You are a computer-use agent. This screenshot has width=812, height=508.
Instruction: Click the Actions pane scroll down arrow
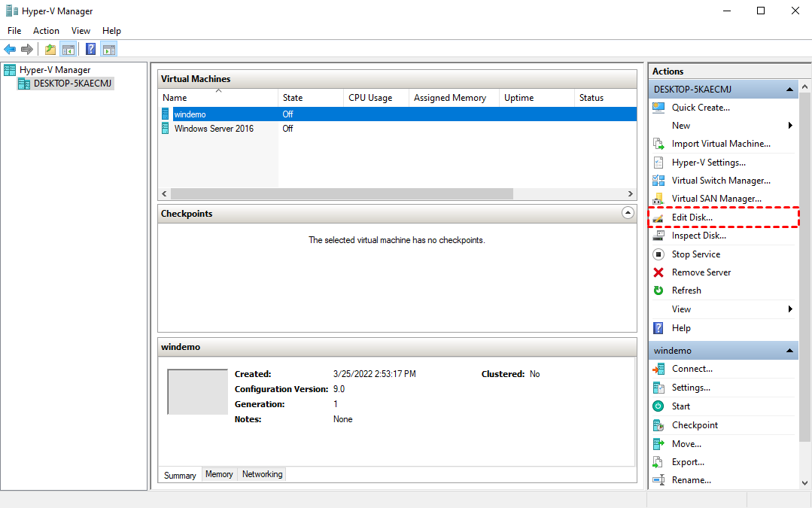[804, 482]
